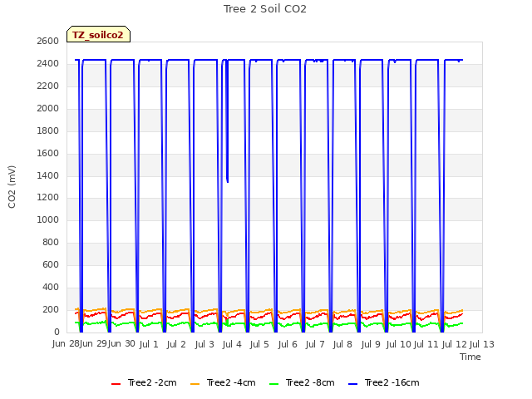The image size is (532, 399).
Task: Click the 2000 y-axis tick label
Action: click(x=48, y=108)
